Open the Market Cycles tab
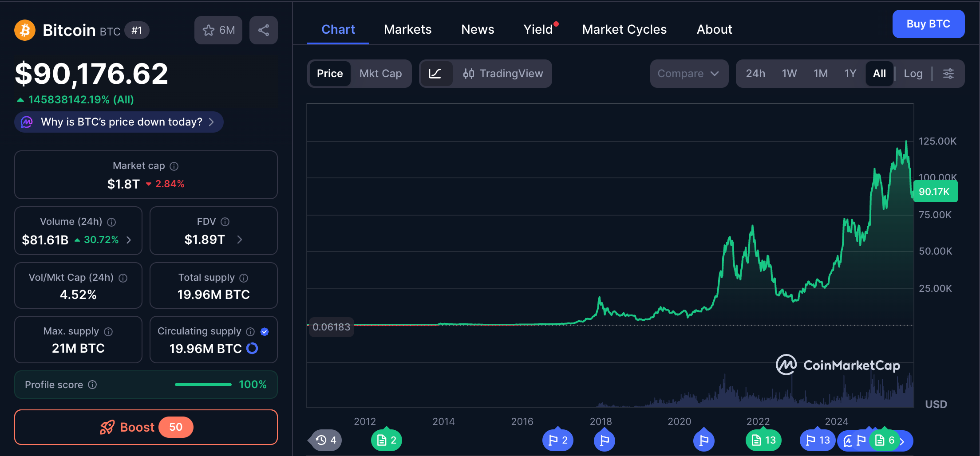 (x=624, y=29)
